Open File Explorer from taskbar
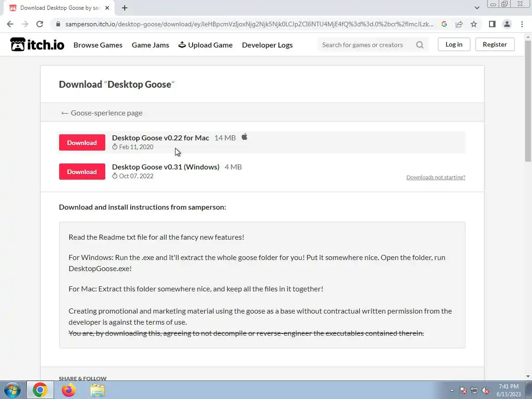Screen dimensions: 532x399 click(x=97, y=390)
